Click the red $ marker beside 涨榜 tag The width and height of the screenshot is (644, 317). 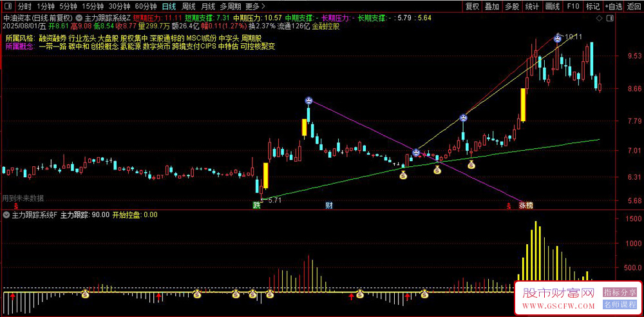[509, 205]
